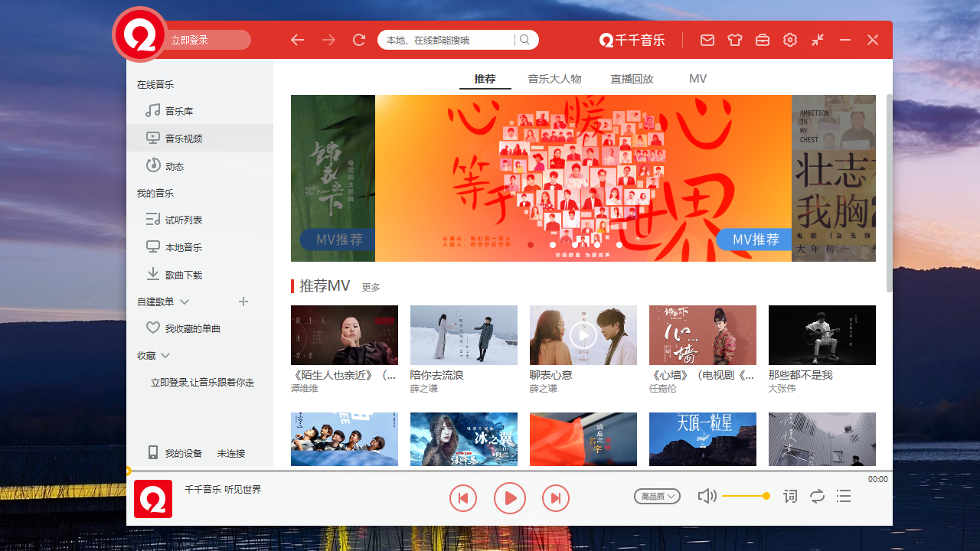Click the search input field

(446, 40)
